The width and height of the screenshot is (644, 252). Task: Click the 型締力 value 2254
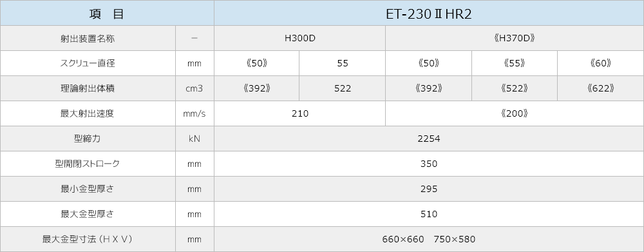pyautogui.click(x=429, y=139)
